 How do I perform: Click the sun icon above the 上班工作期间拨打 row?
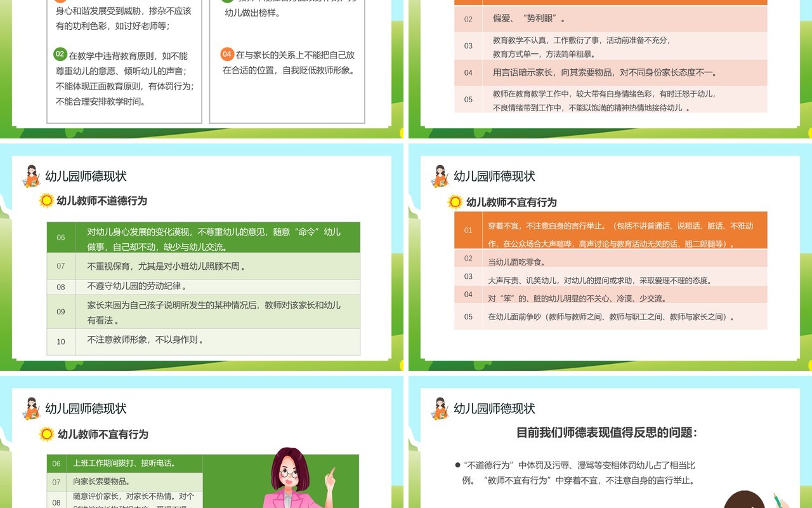(x=46, y=434)
